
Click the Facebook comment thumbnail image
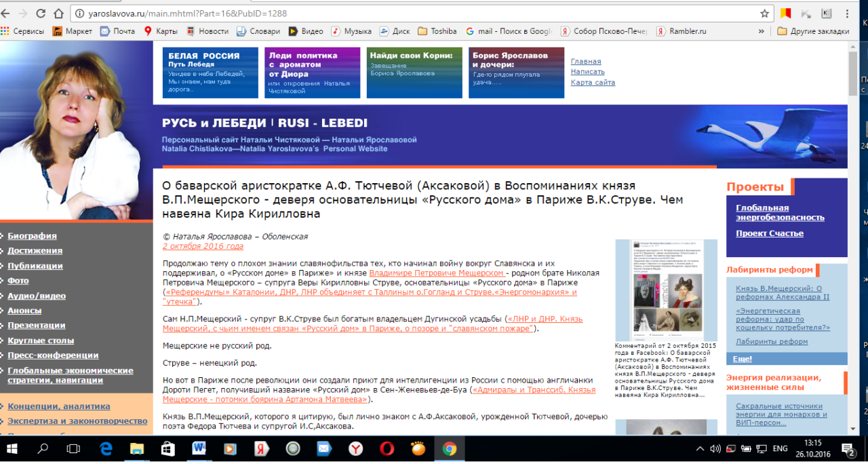point(666,290)
